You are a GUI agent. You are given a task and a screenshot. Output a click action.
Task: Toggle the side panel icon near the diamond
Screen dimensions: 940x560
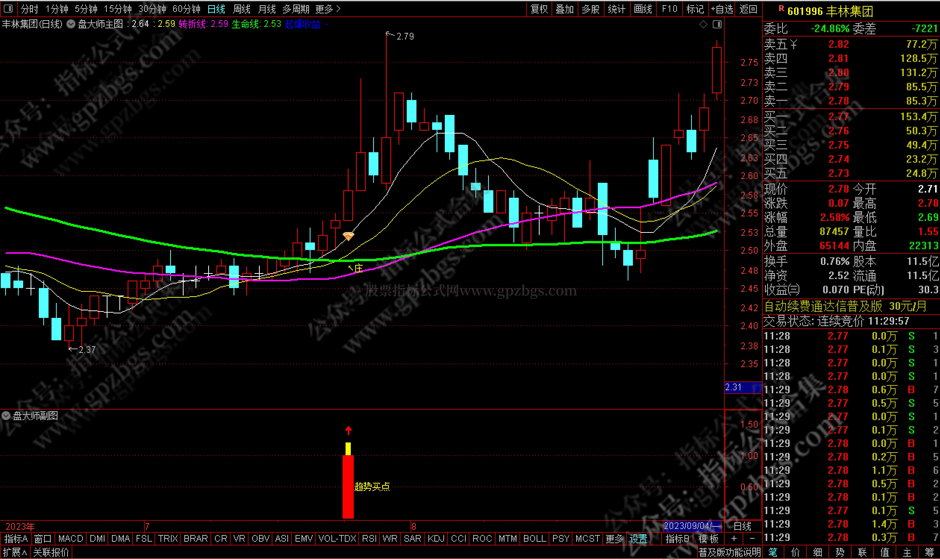[717, 25]
